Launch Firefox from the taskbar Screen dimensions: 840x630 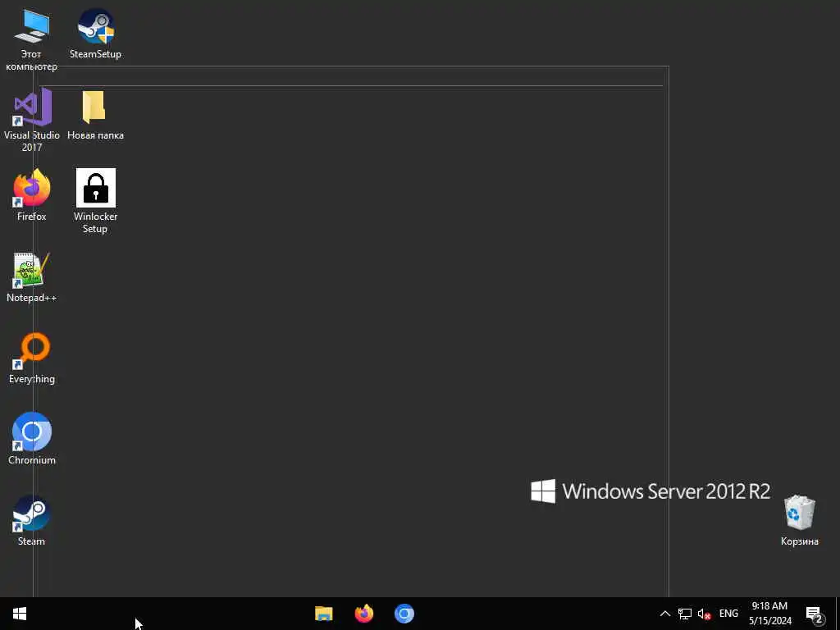(364, 614)
